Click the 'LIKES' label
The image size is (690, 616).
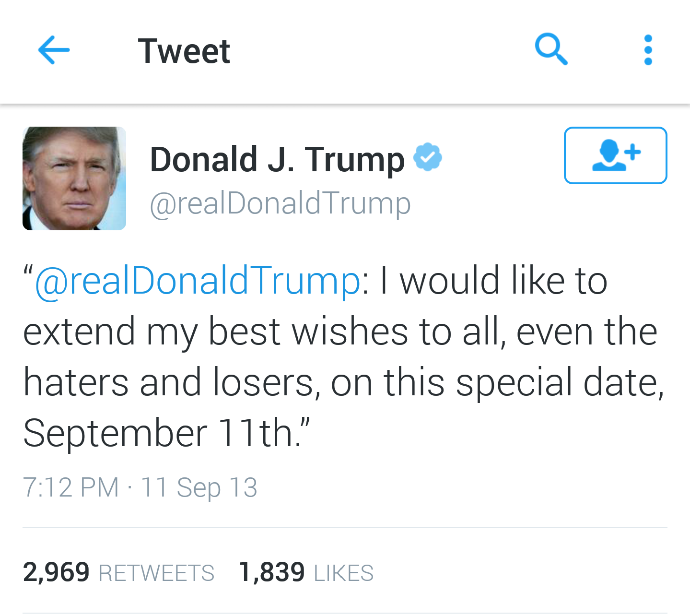pos(343,573)
